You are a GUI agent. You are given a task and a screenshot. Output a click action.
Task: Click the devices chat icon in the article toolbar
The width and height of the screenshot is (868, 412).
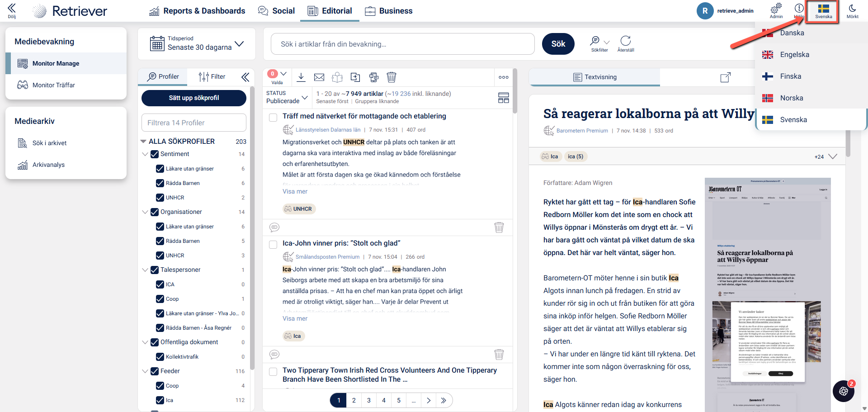click(x=373, y=77)
